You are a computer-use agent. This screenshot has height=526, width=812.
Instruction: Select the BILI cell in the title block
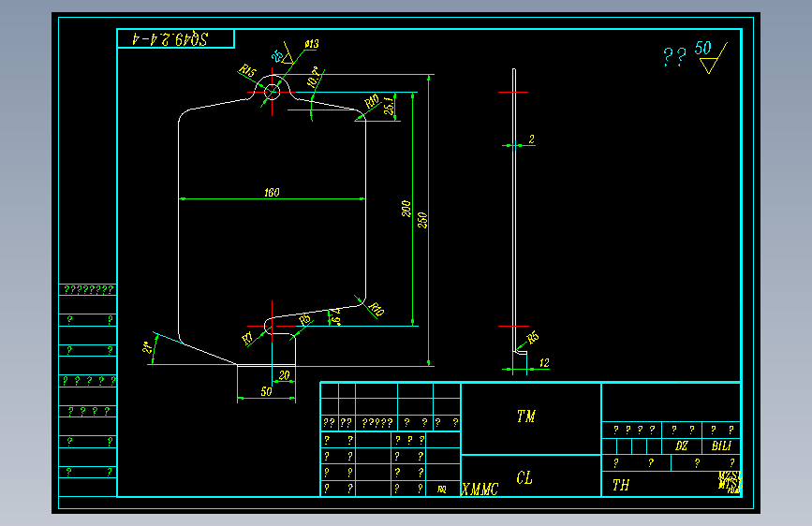coord(721,446)
